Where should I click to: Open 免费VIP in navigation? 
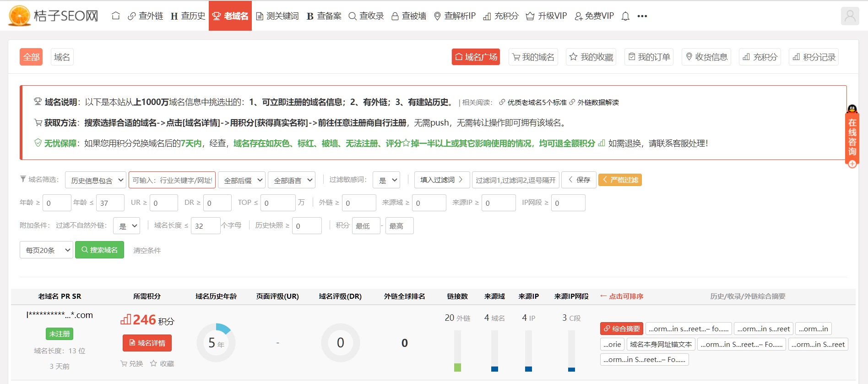[594, 16]
